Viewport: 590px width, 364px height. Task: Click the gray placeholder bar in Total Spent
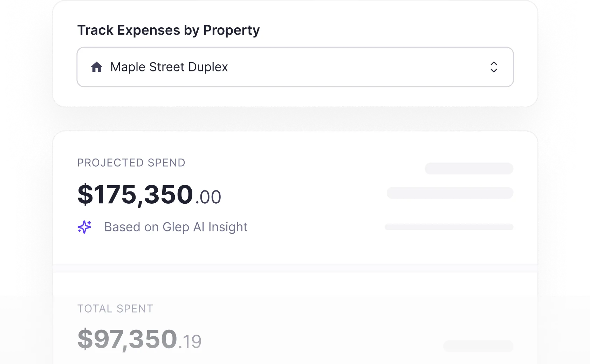pos(478,346)
